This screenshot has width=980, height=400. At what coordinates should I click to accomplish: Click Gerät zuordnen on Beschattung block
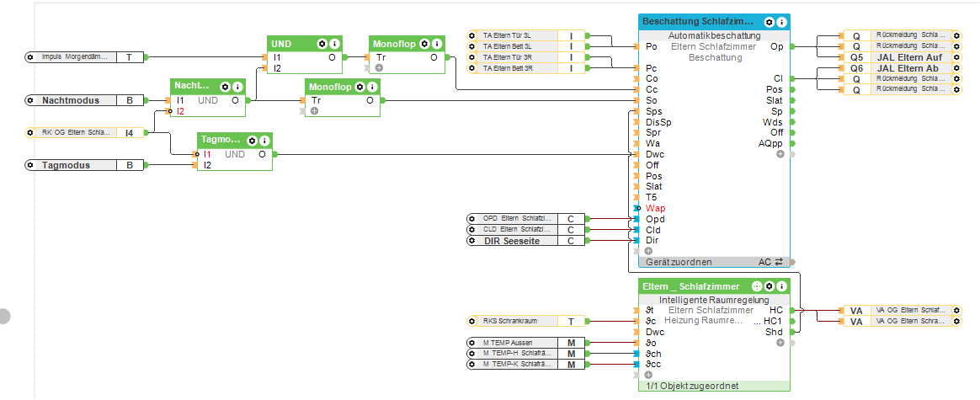(x=679, y=262)
